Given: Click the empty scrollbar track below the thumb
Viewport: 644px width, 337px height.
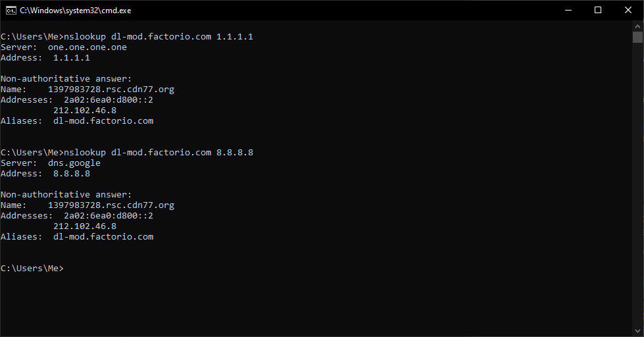Looking at the screenshot, I should 637,184.
